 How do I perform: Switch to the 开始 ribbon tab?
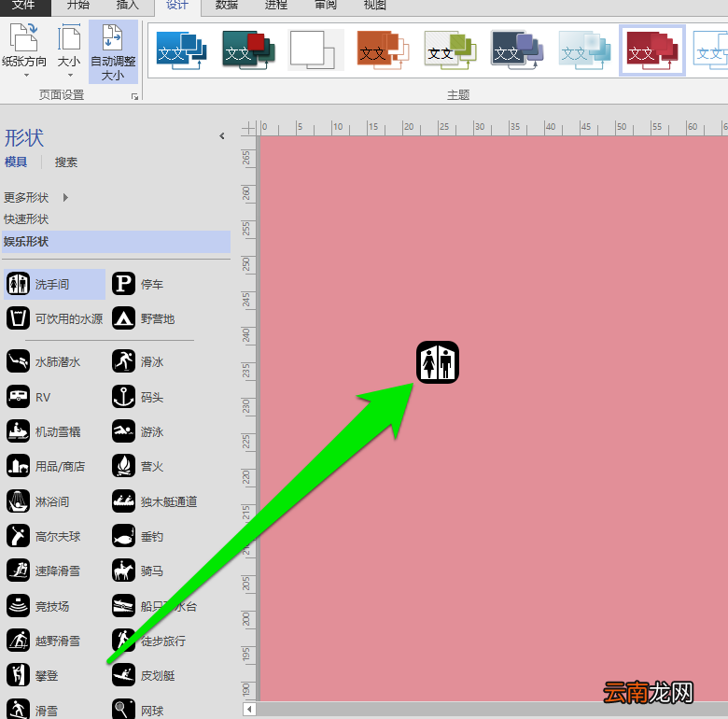tap(78, 5)
